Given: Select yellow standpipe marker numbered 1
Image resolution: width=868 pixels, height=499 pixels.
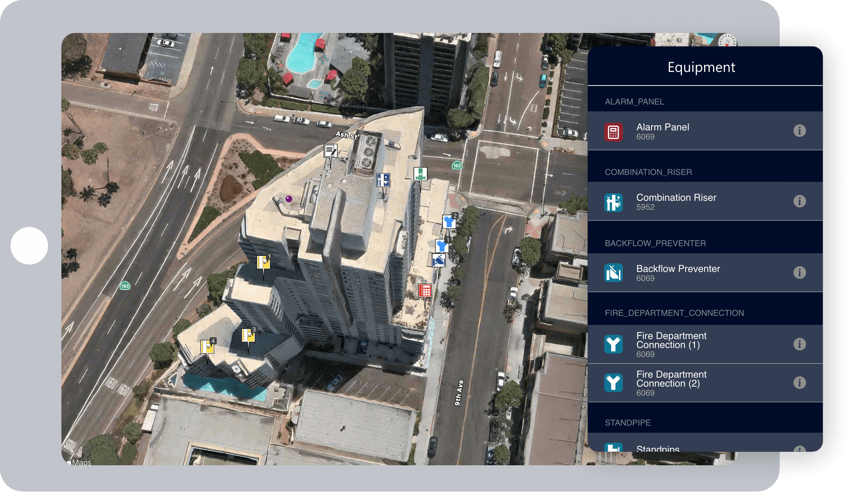Looking at the screenshot, I should 263,262.
